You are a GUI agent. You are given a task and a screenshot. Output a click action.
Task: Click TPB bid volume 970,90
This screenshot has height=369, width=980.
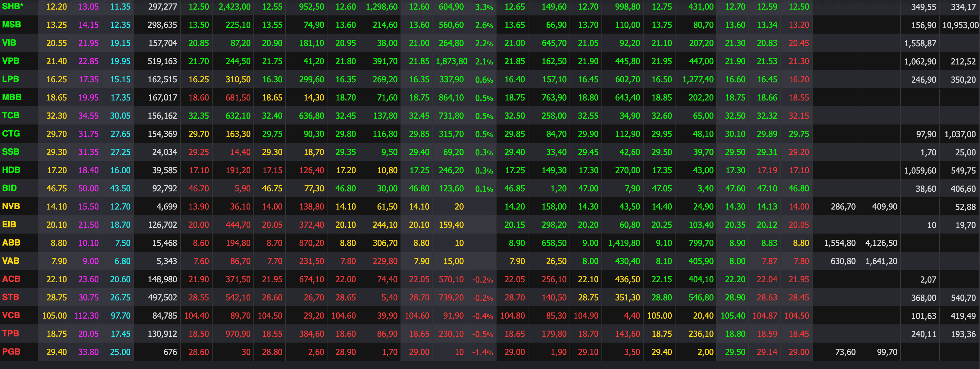(x=238, y=334)
